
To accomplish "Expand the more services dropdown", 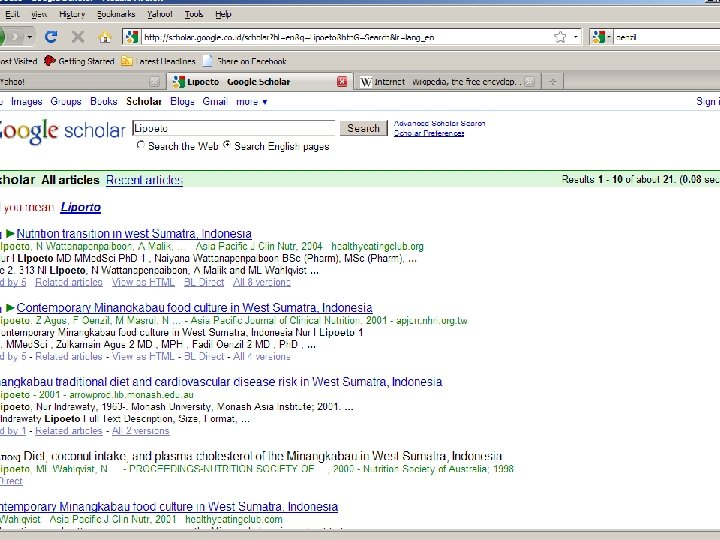I will pyautogui.click(x=252, y=101).
